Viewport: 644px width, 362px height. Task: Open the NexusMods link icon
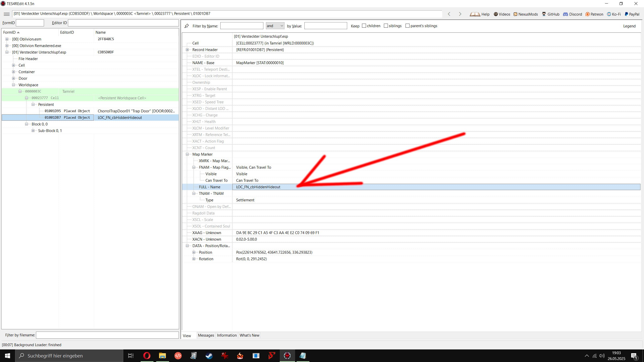515,14
